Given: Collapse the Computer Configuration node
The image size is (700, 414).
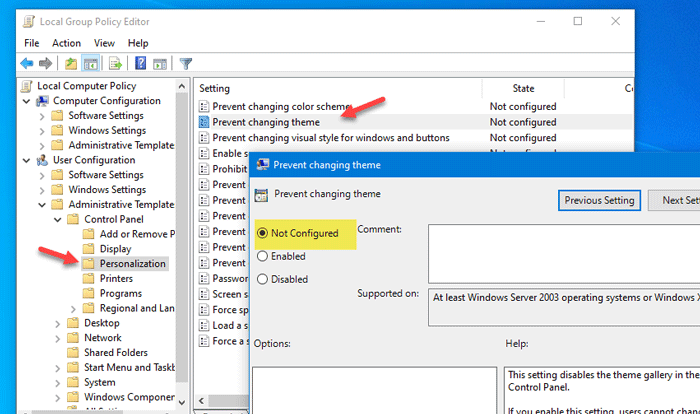Looking at the screenshot, I should tap(26, 101).
